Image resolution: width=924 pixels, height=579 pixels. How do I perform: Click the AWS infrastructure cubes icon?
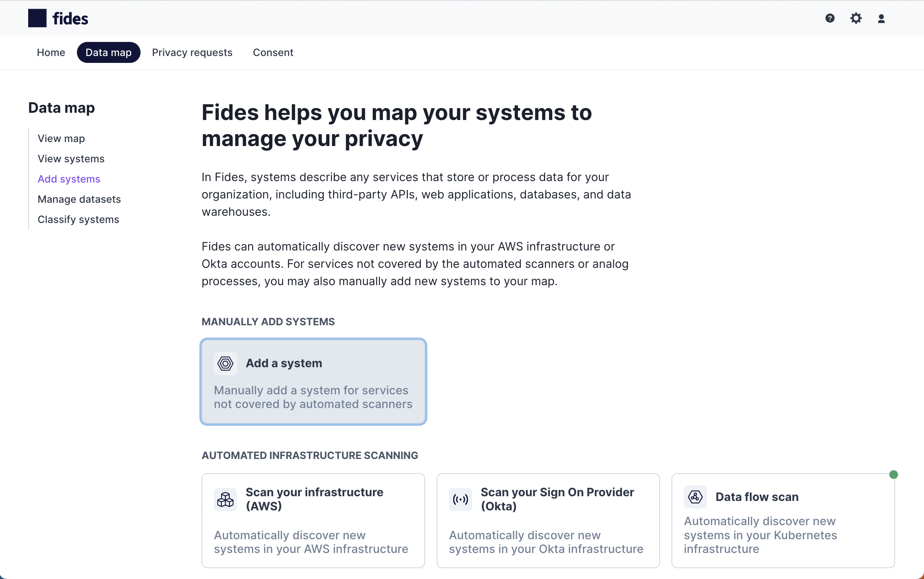(x=225, y=499)
